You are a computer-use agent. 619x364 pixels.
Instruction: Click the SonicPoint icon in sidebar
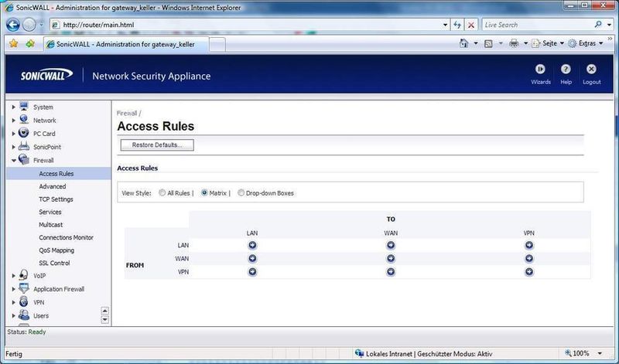24,146
